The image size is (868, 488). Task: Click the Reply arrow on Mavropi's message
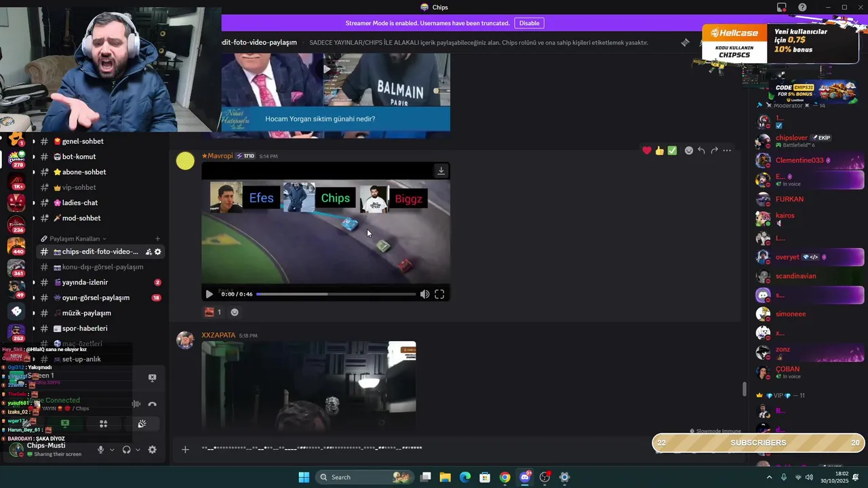(x=701, y=150)
